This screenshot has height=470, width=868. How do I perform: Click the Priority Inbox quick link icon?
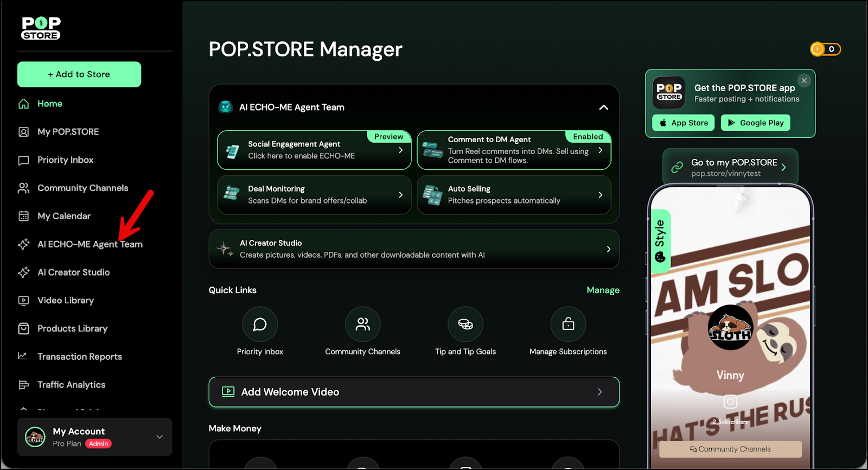(x=260, y=325)
